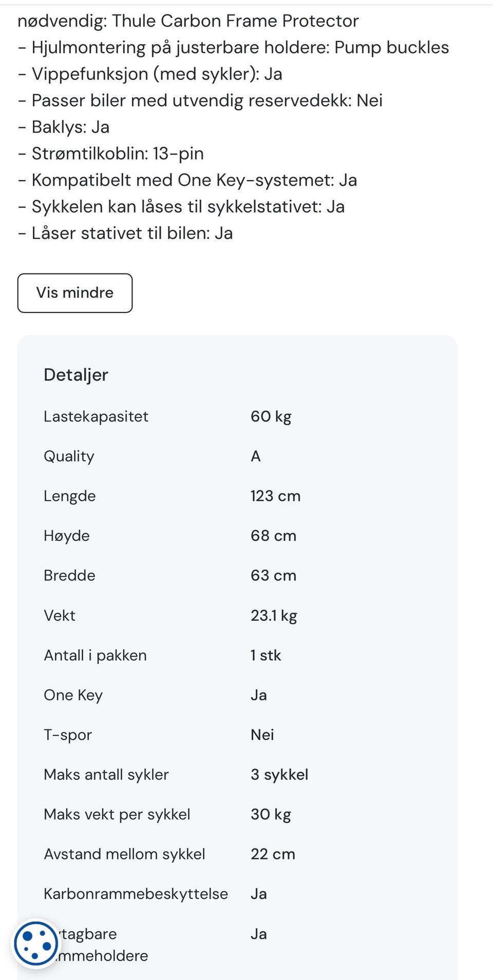Click the Maks vekt per sykkel label
493x980 pixels.
pos(117,814)
